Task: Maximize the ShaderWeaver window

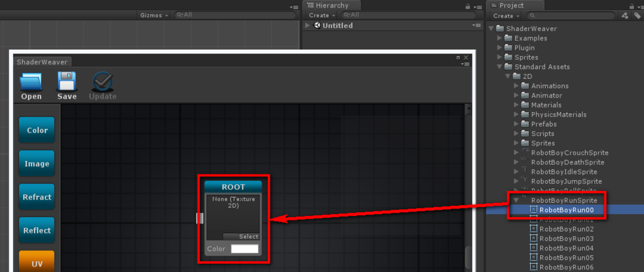Action: [458, 57]
